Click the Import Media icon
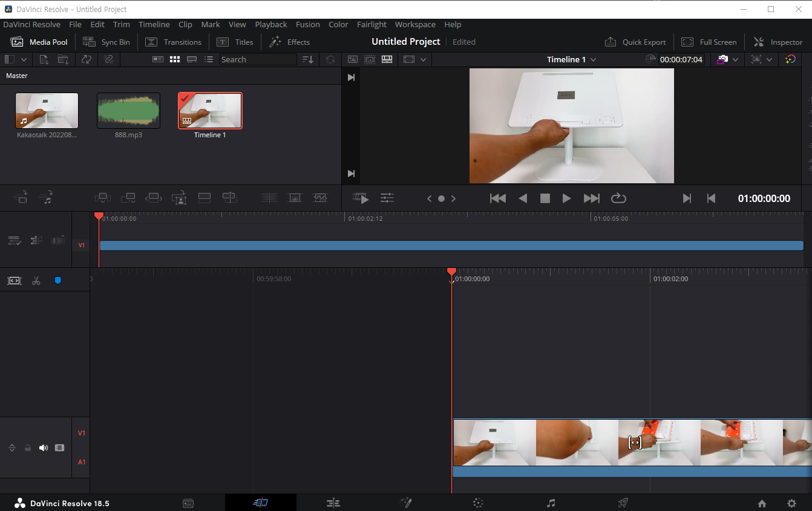This screenshot has width=812, height=511. [x=44, y=59]
